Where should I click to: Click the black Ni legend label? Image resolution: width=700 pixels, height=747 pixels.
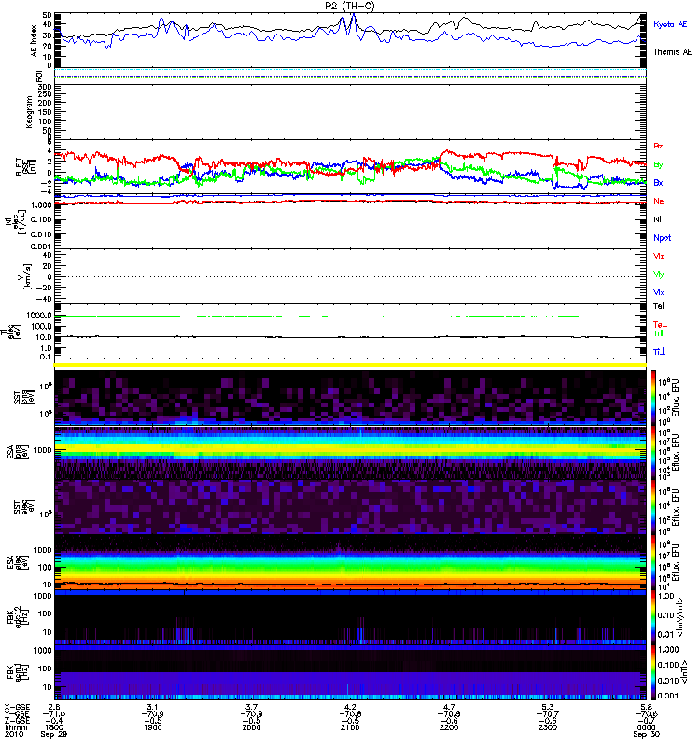pos(657,219)
